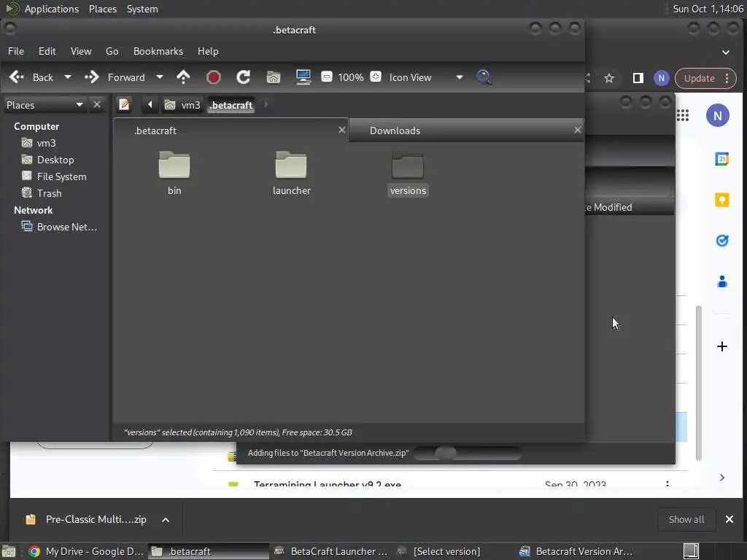Open the Places menu in top panel
Viewport: 747px width, 560px height.
[x=103, y=9]
